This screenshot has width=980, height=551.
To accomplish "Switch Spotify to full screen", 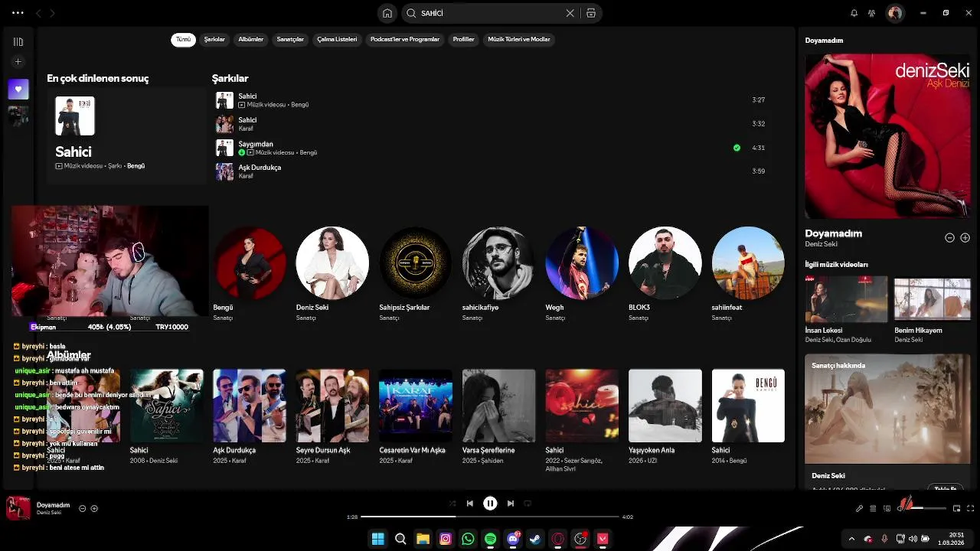I will click(x=971, y=508).
